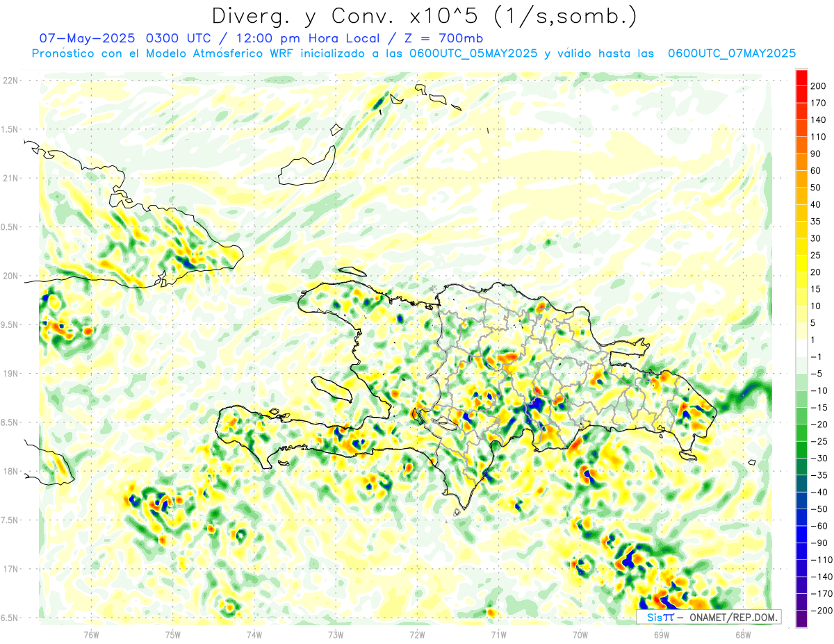Click the positive '170' color scale value

(818, 103)
